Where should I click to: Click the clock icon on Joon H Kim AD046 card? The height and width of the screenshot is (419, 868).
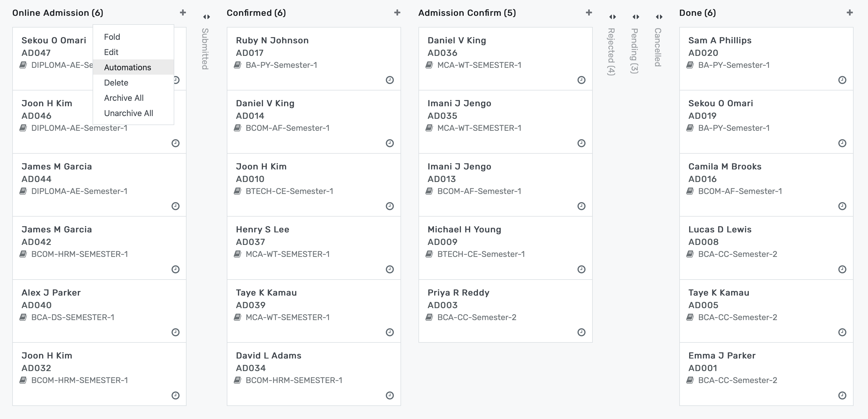(176, 143)
